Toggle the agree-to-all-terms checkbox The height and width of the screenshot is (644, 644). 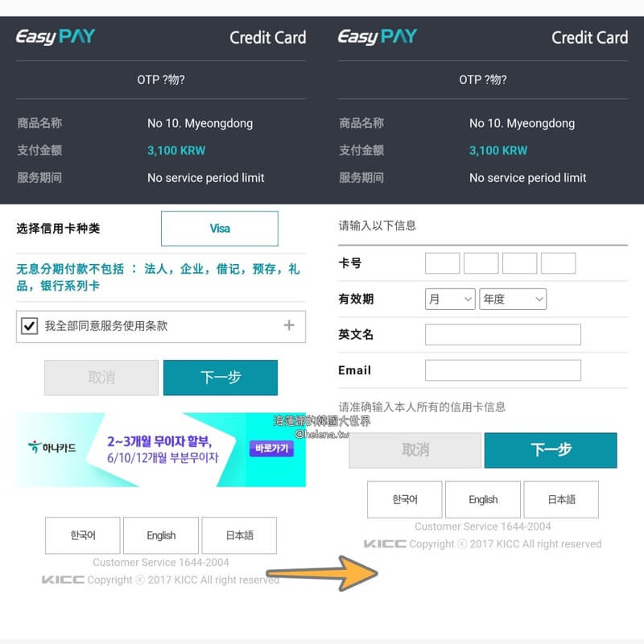[x=30, y=326]
